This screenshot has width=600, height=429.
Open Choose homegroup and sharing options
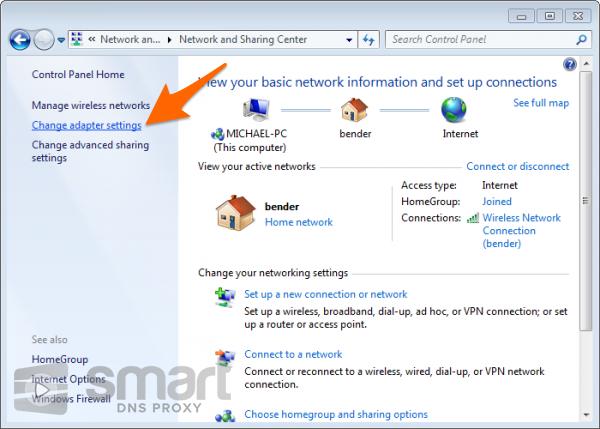336,414
